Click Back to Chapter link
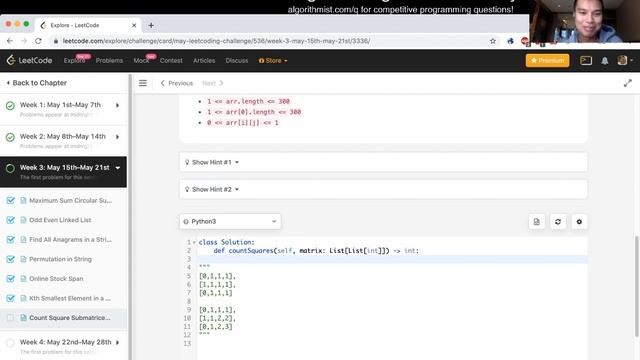 [37, 83]
